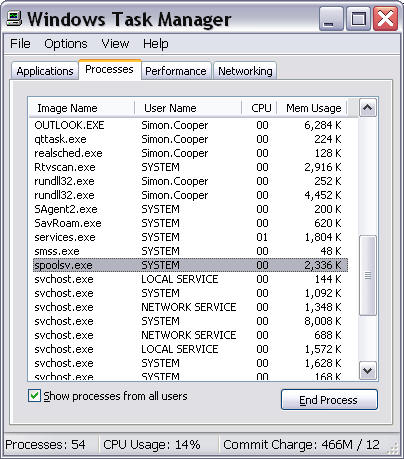This screenshot has height=459, width=404.
Task: Select svchost.exe using 8,008 K memory
Action: click(x=190, y=321)
